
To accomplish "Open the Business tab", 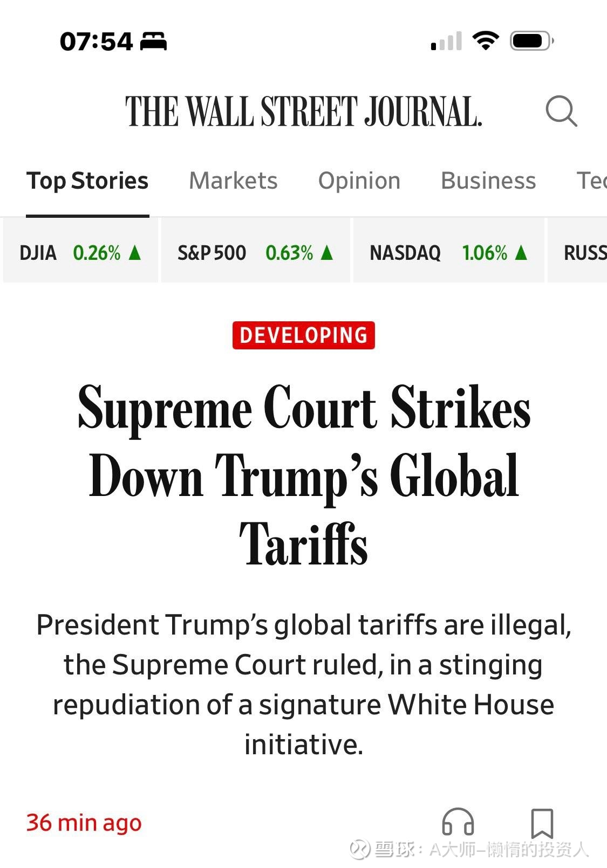I will (488, 181).
